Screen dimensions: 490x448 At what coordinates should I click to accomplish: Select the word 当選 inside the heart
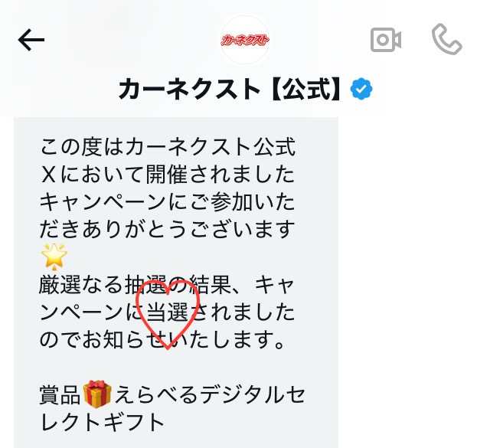click(x=168, y=312)
